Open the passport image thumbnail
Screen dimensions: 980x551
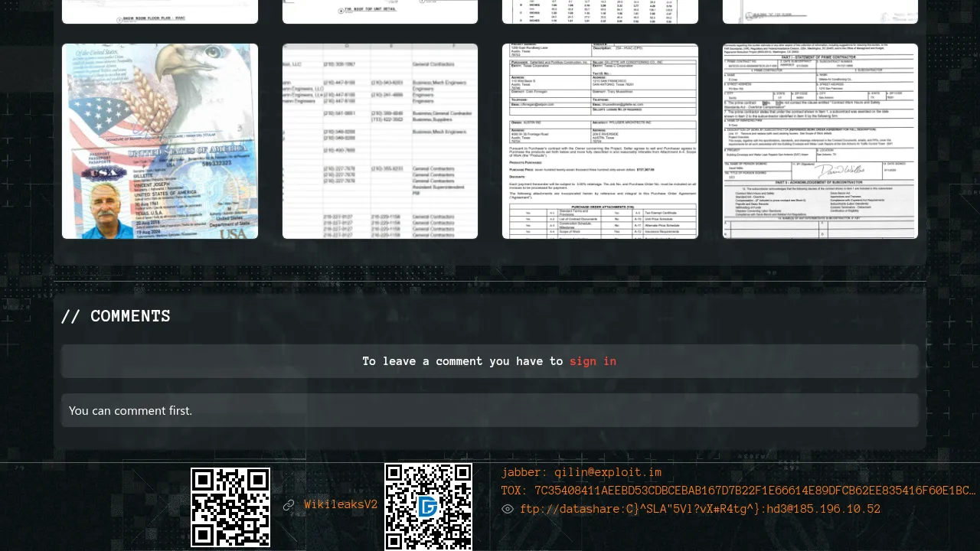coord(160,142)
